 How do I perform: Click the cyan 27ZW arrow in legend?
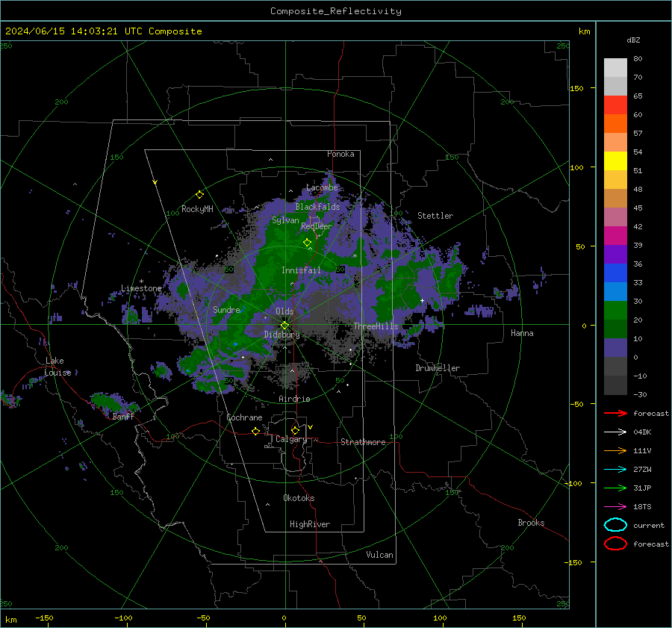click(615, 470)
